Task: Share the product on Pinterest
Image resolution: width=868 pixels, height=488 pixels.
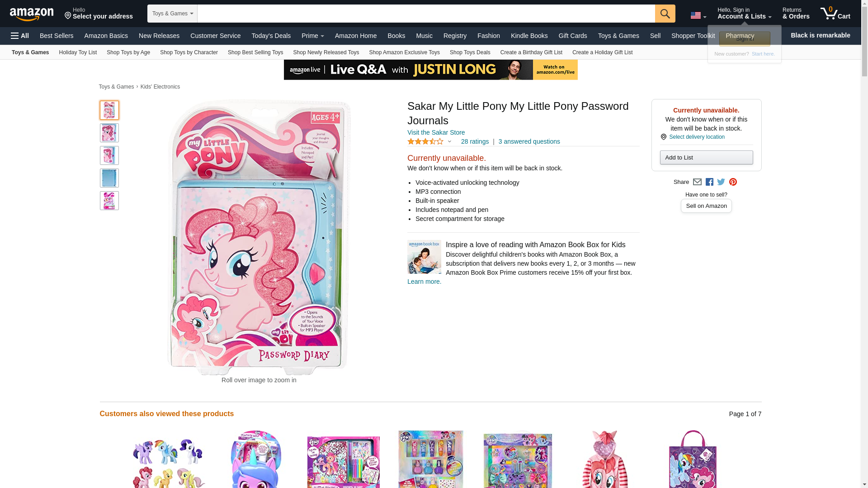Action: 733,182
